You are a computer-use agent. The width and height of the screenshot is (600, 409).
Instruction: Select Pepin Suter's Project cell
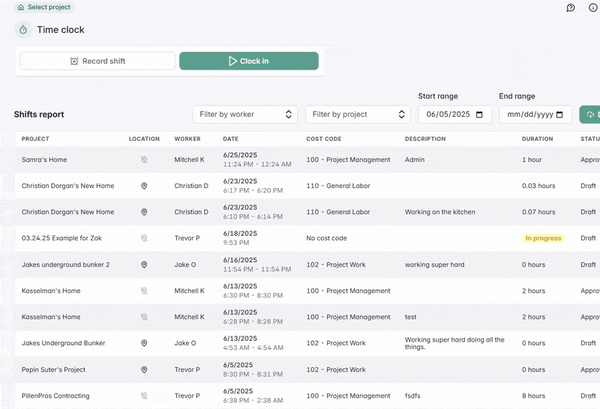[54, 370]
